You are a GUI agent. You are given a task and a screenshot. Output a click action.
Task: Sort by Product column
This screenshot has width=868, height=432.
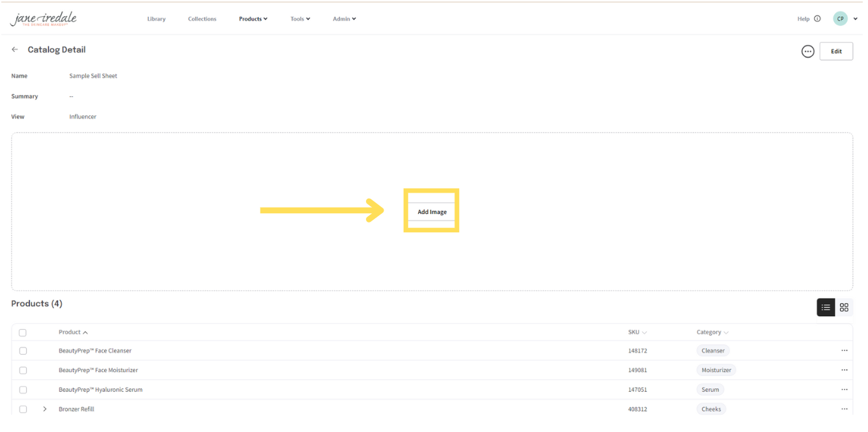pyautogui.click(x=73, y=332)
